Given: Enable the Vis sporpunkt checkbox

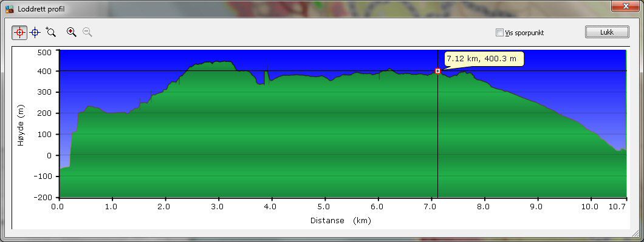Looking at the screenshot, I should coord(499,32).
